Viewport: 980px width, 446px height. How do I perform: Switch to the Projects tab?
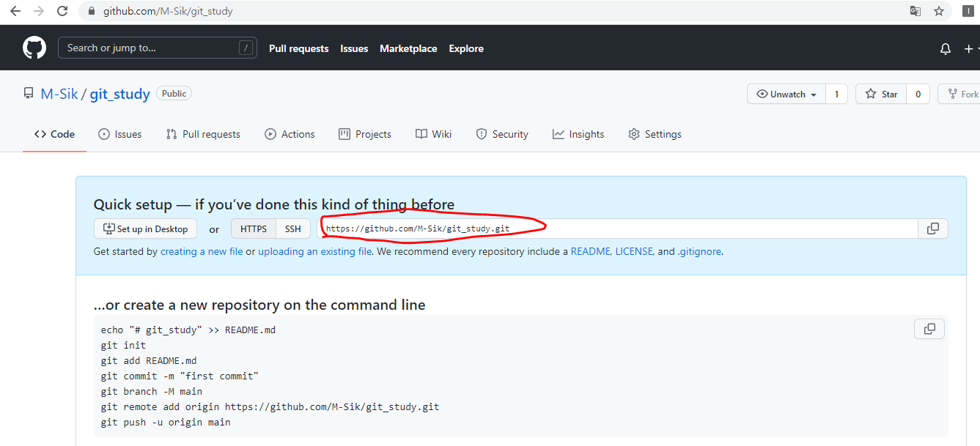(x=365, y=134)
